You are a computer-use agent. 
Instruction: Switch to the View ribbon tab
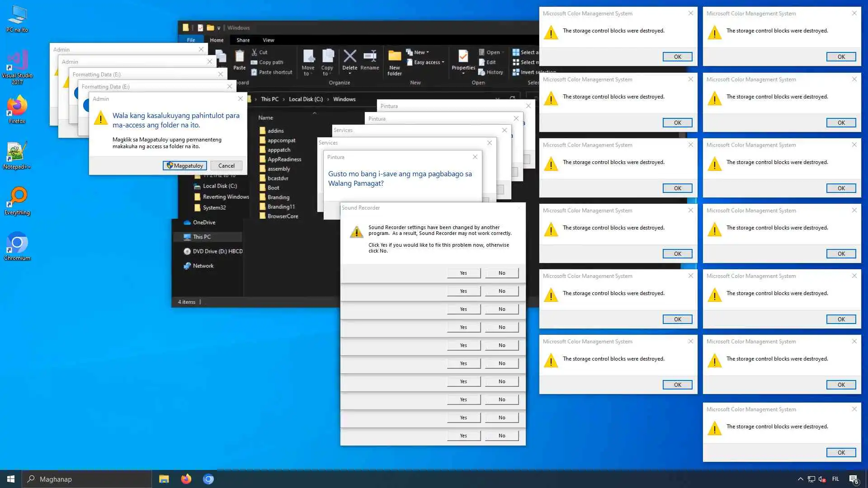pyautogui.click(x=269, y=40)
